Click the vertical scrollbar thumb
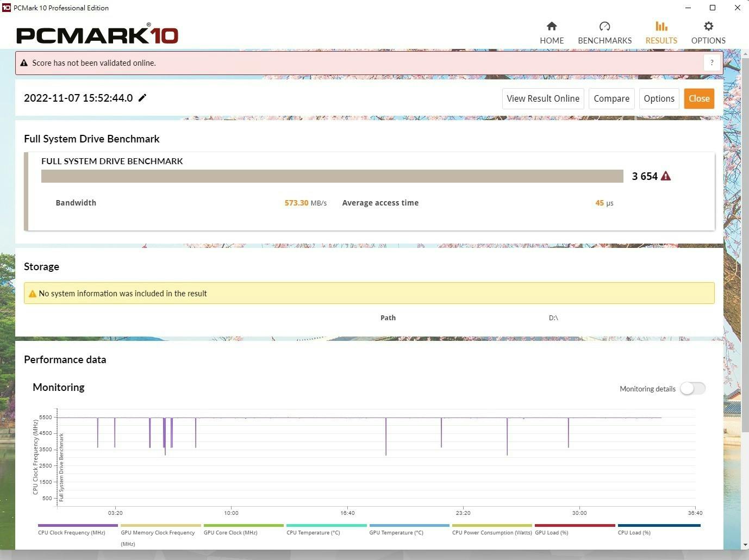The image size is (749, 560). click(x=745, y=245)
